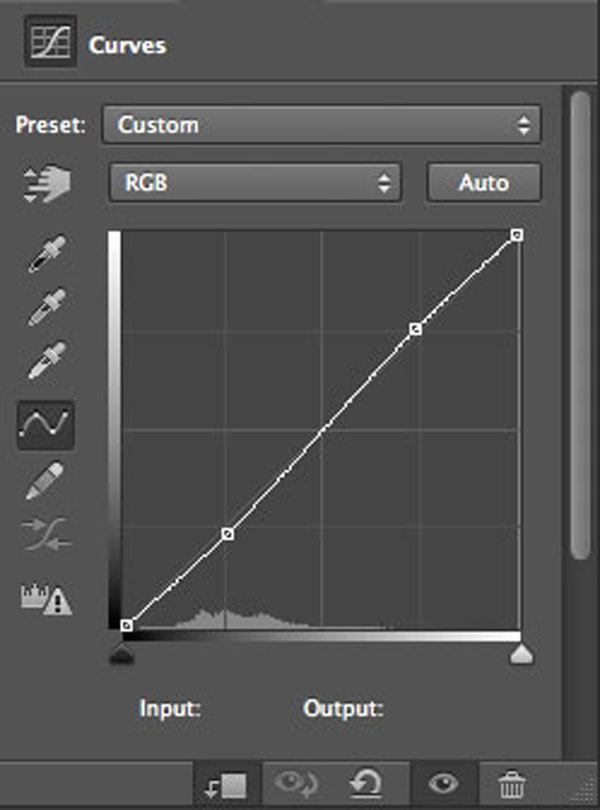Pick the white point eyedropper
The width and height of the screenshot is (600, 810).
tap(47, 360)
